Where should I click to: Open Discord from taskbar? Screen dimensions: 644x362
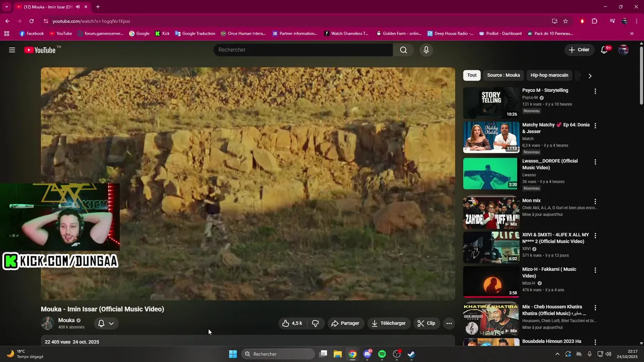point(367,354)
